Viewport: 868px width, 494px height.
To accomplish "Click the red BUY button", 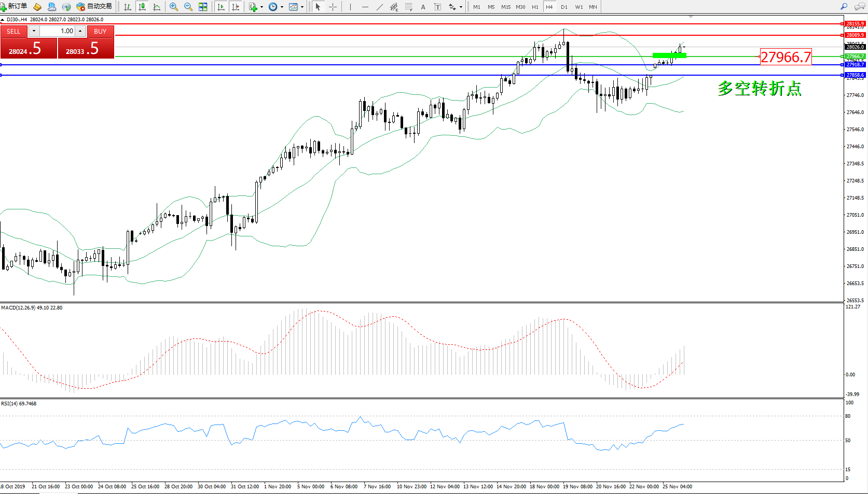I will tap(100, 31).
